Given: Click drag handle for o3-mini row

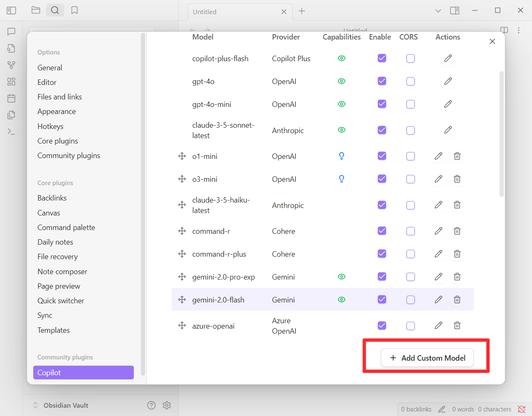Looking at the screenshot, I should click(182, 179).
